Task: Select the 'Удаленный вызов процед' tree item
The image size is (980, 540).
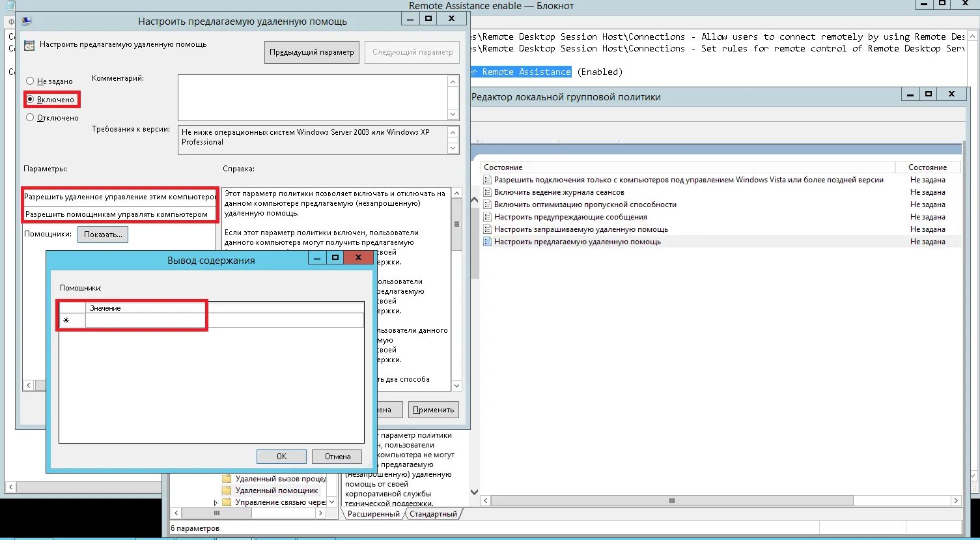Action: (x=281, y=479)
